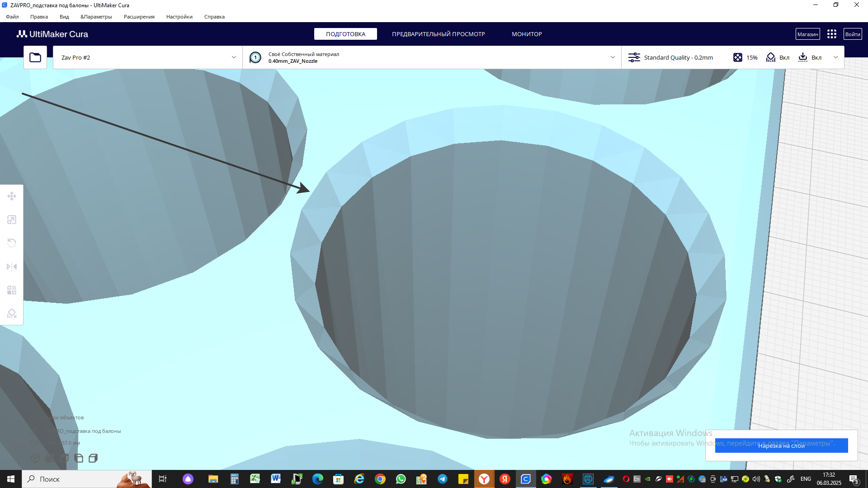The image size is (868, 488).
Task: Select the Support Blocker tool
Action: [12, 314]
